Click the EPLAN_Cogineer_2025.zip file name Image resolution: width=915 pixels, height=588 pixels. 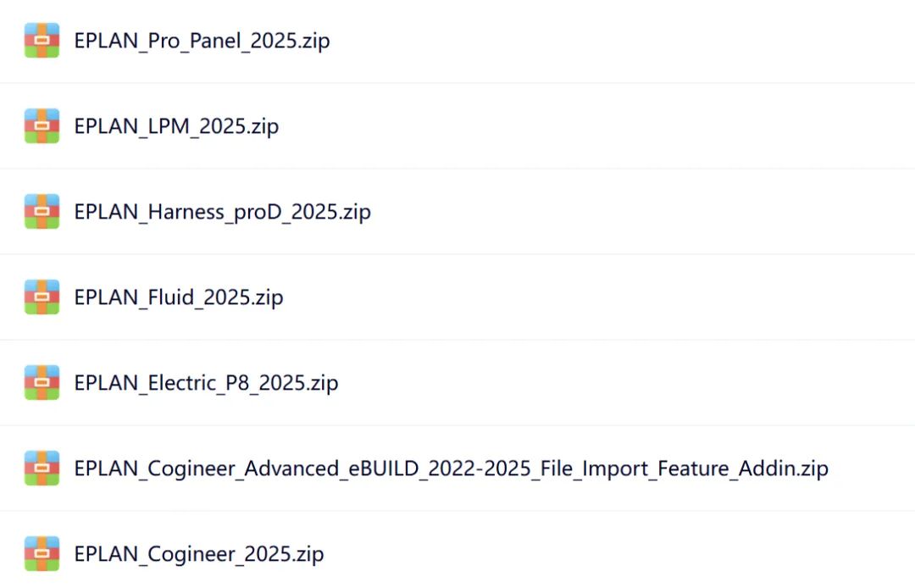coord(199,554)
